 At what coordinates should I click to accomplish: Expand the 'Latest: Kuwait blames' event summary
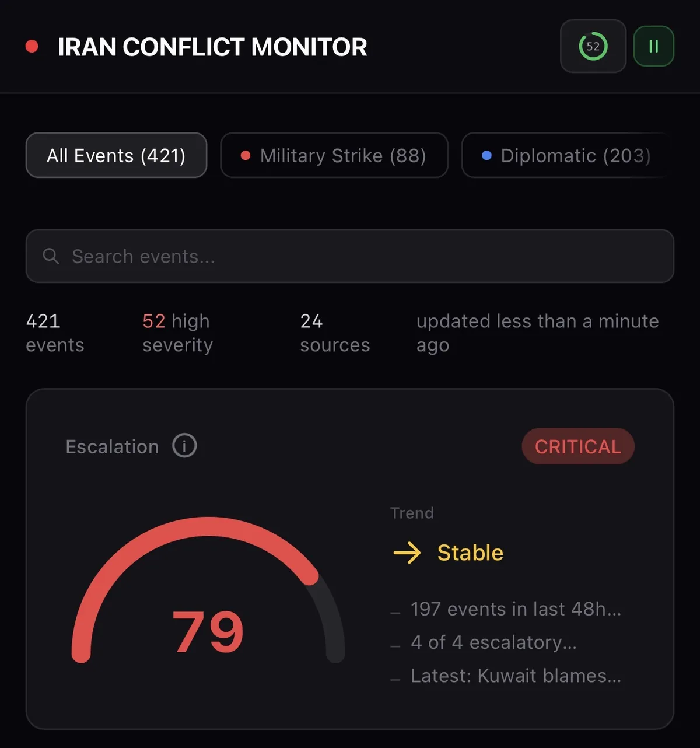click(x=516, y=676)
